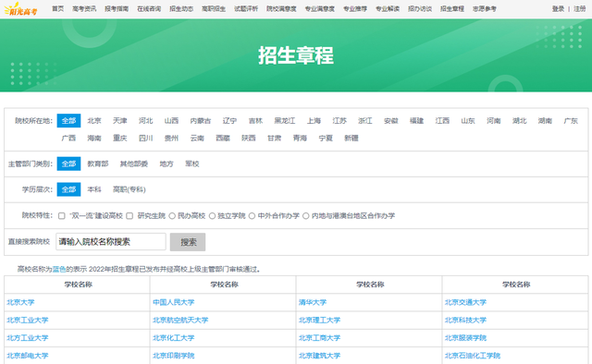Open the 中国人民大学 school link
592x364 pixels.
click(173, 302)
